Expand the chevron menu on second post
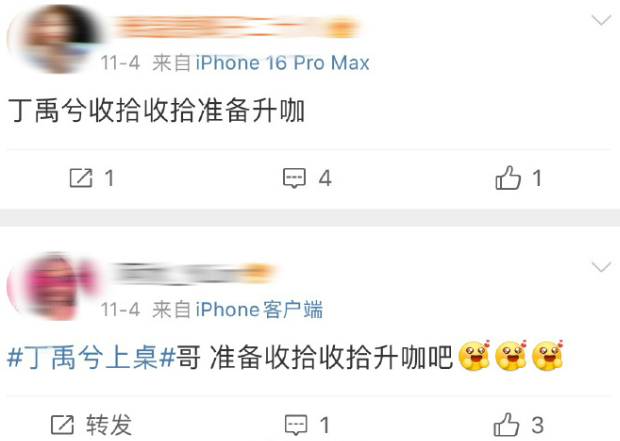The width and height of the screenshot is (620, 441). pos(601,267)
